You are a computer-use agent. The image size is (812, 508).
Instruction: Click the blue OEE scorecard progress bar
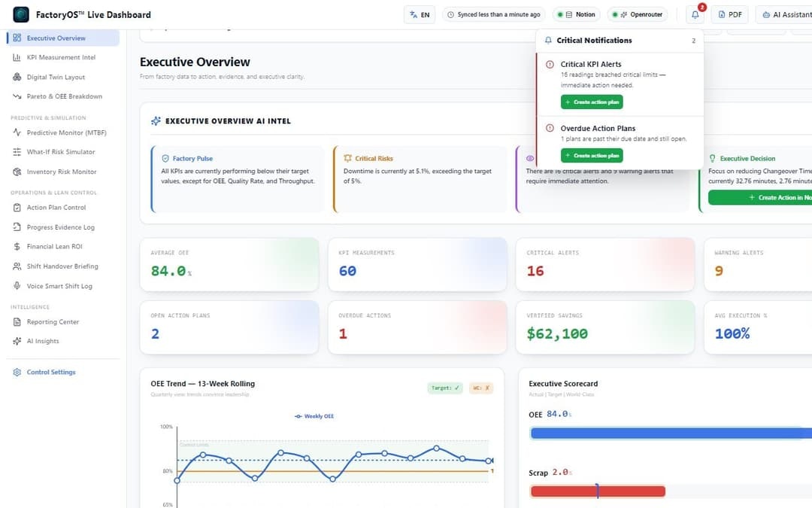point(671,433)
